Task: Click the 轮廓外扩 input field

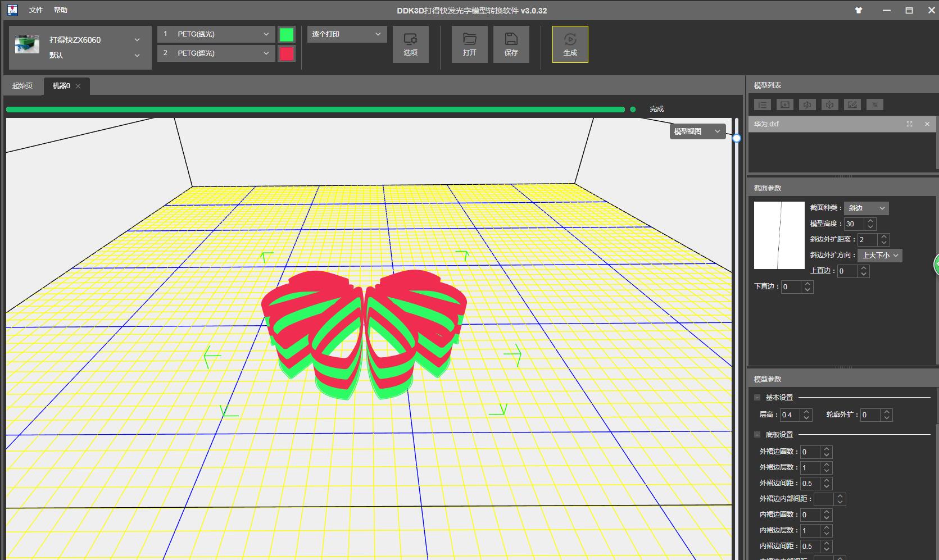Action: coord(870,415)
